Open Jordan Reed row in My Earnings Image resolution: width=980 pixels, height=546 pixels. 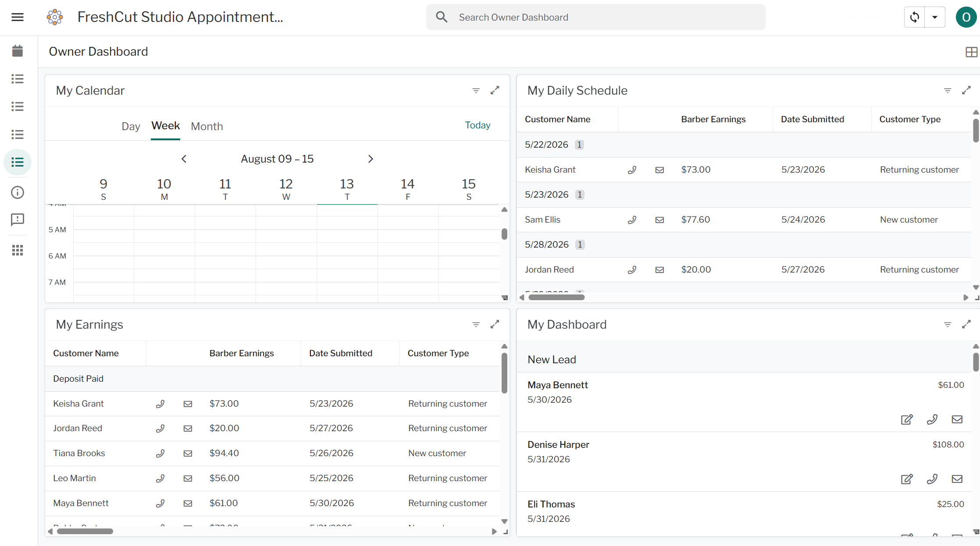(272, 429)
